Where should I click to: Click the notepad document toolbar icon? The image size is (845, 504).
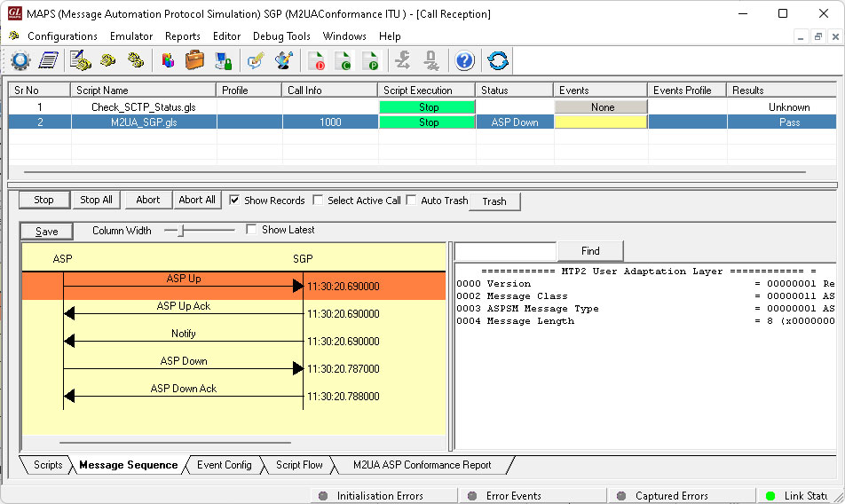click(x=49, y=60)
